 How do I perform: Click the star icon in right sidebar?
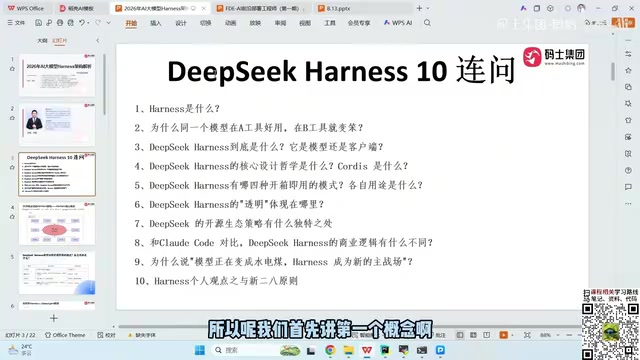[x=628, y=70]
